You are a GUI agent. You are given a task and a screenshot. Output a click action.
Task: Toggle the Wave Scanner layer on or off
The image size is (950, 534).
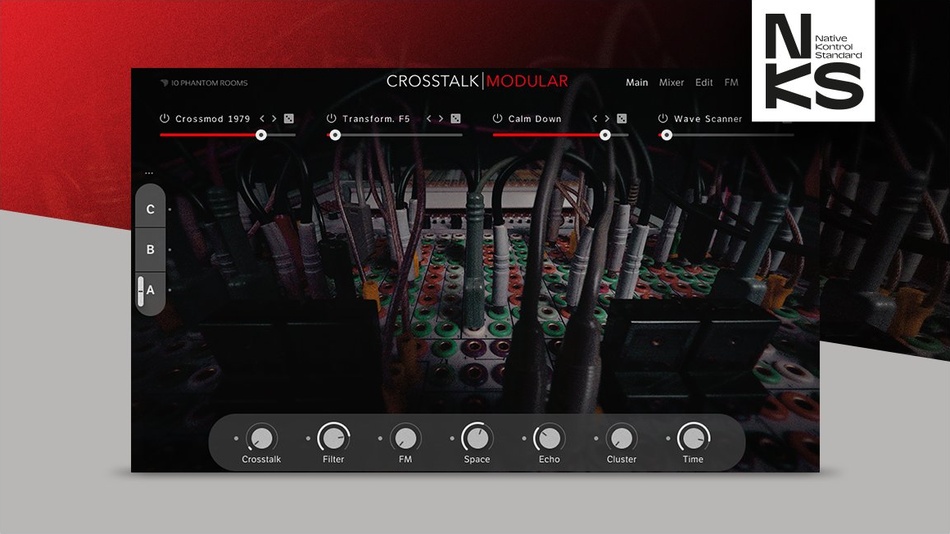[x=663, y=119]
